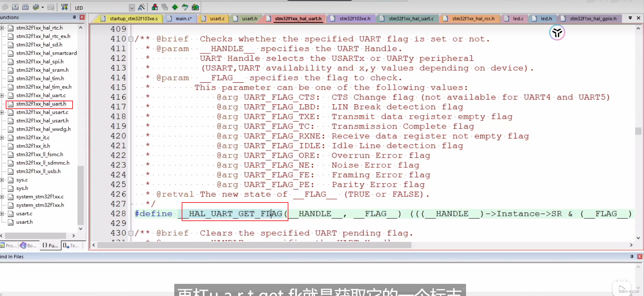This screenshot has height=296, width=644.
Task: Click the Manage Multi-Project Workspace icon
Action: [165, 7]
